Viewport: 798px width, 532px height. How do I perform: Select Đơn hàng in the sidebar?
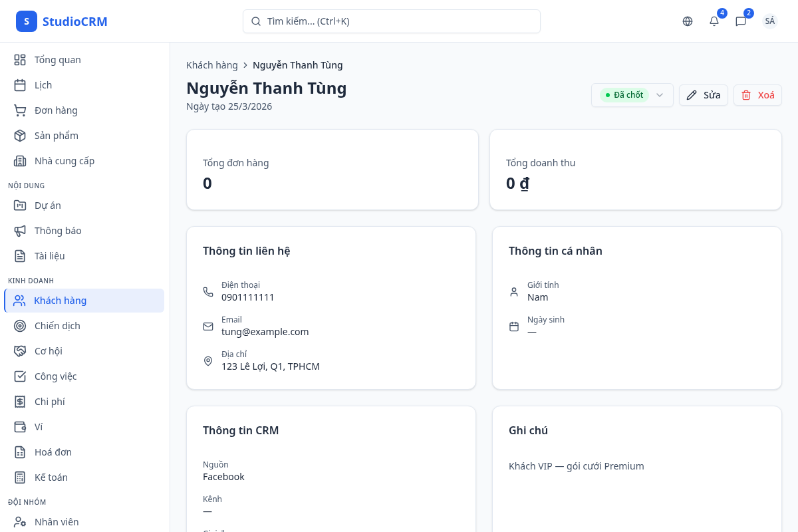(x=57, y=110)
